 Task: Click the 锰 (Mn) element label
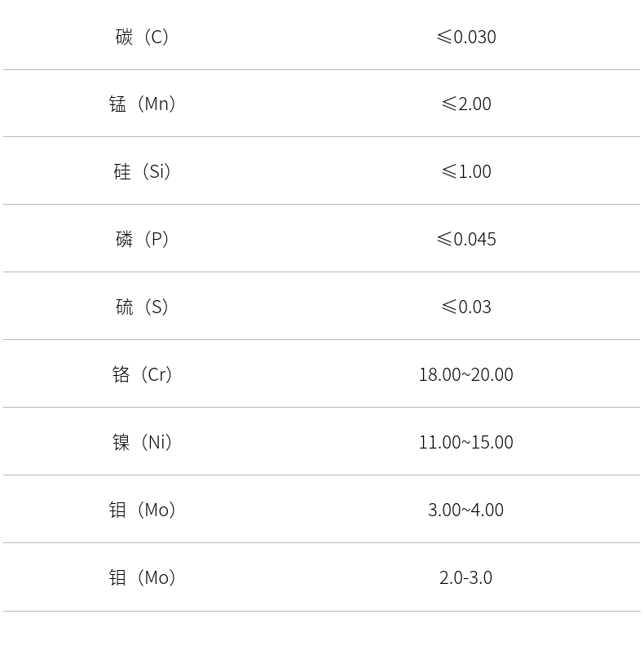pyautogui.click(x=143, y=104)
